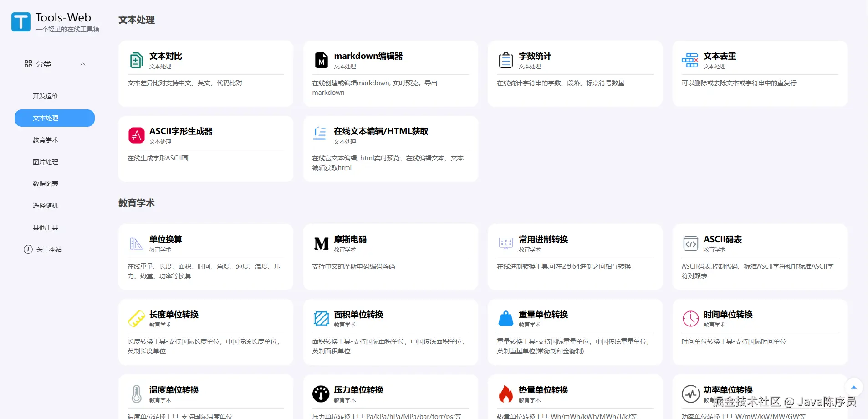Click the 功率单位转换 pulse icon
Image resolution: width=868 pixels, height=419 pixels.
pyautogui.click(x=690, y=394)
